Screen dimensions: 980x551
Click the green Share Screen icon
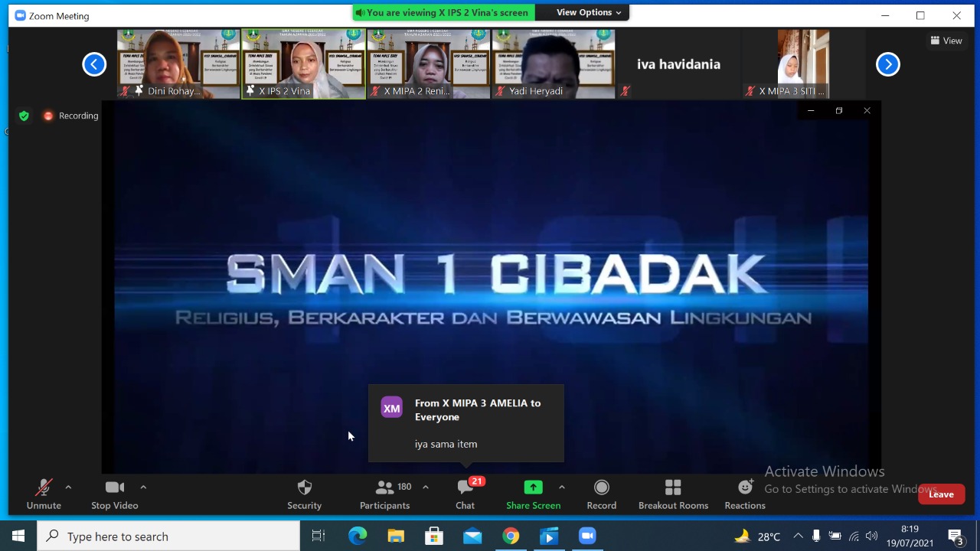533,487
